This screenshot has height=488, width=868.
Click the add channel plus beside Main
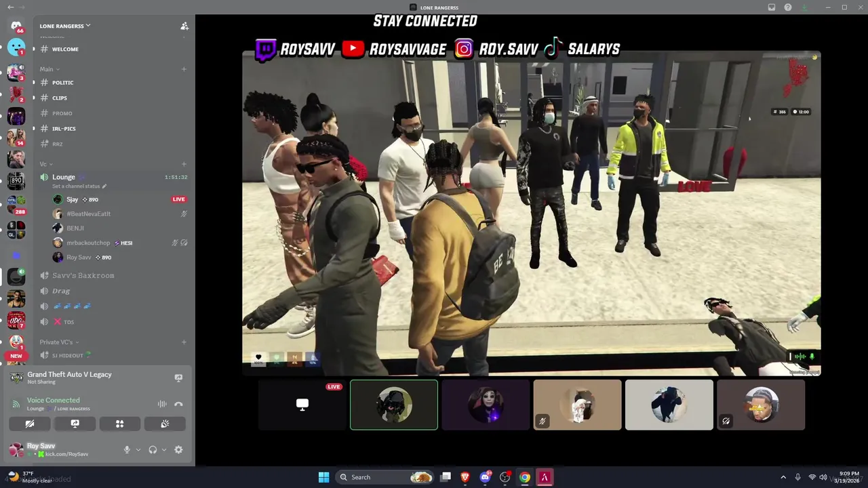point(184,69)
